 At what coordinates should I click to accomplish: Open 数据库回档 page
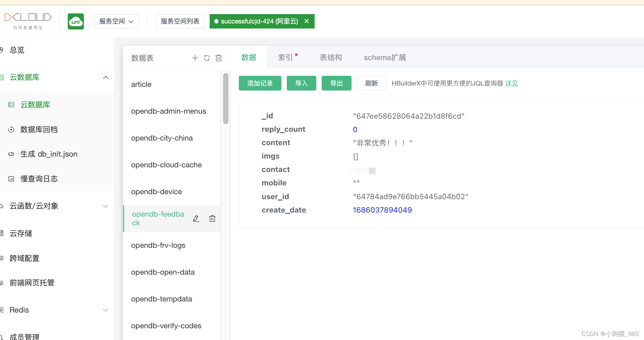click(39, 129)
